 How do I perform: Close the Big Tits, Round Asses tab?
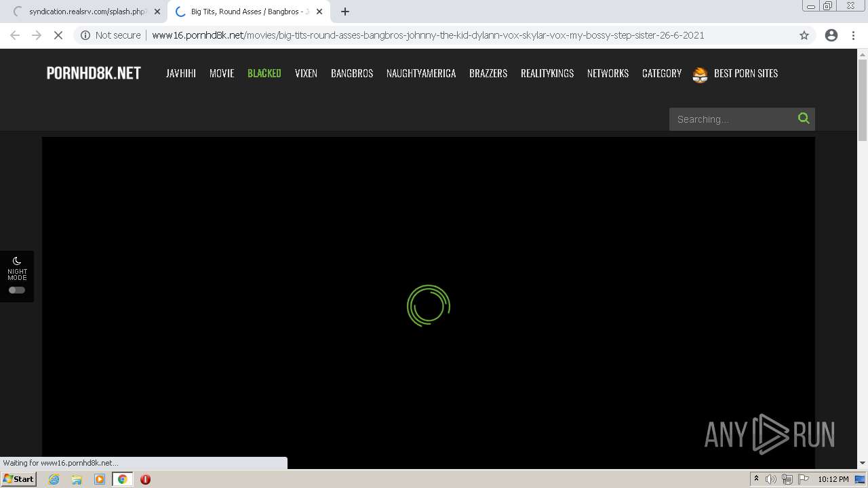point(319,12)
